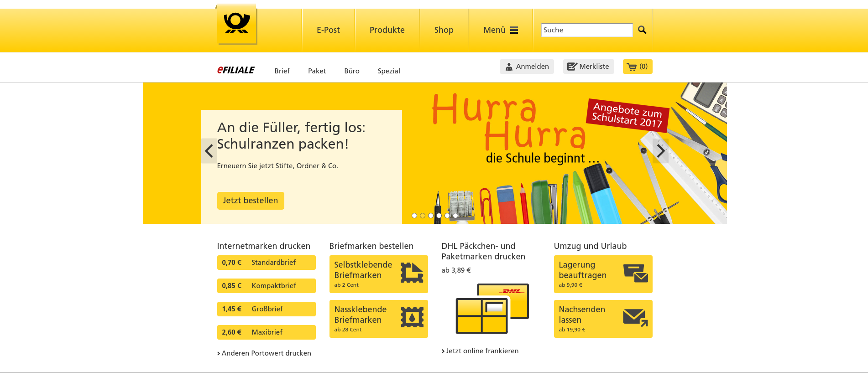
Task: Open the shopping cart icon
Action: [x=632, y=67]
